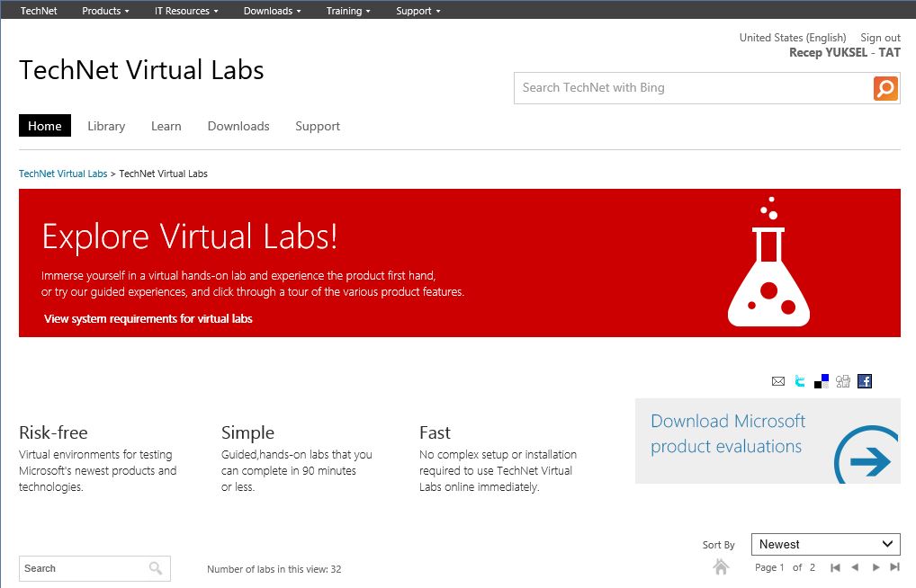Viewport: 916px width, 588px height.
Task: Expand the Training menu
Action: pos(348,11)
